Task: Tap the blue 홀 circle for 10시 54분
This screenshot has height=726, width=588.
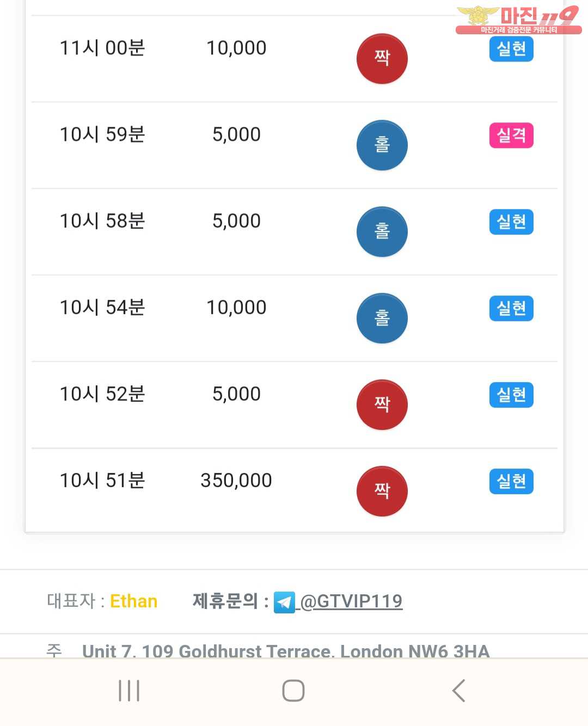Action: point(382,318)
